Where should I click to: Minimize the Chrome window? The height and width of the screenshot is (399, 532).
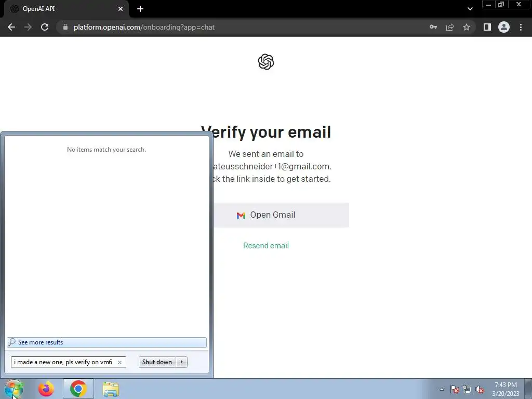(x=488, y=5)
